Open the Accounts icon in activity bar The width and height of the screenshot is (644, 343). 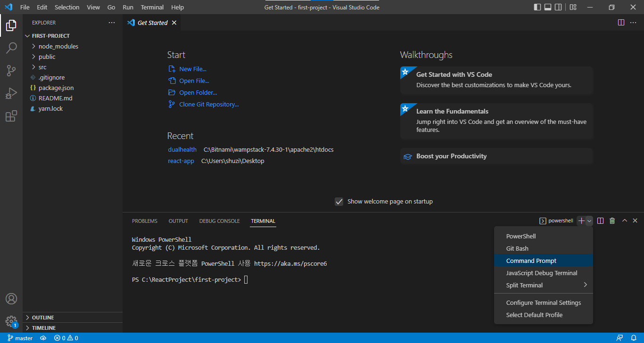tap(11, 299)
